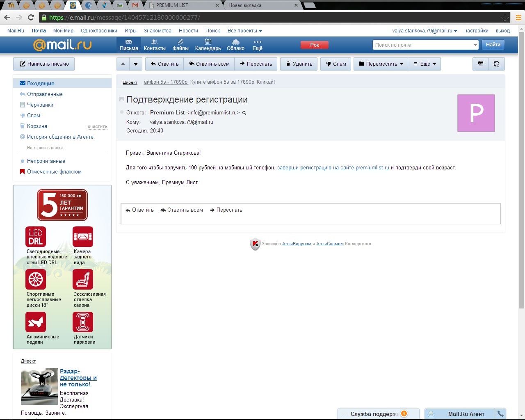Open the Календарь section
Viewport: 525px width, 420px height.
(x=208, y=45)
